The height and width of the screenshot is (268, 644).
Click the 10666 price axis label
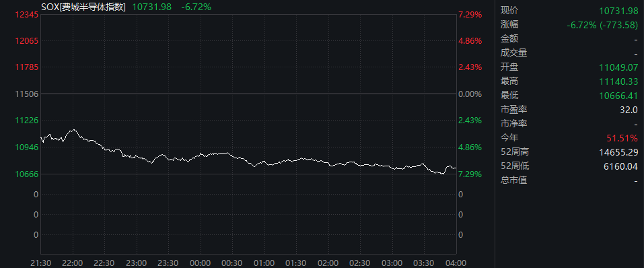(x=26, y=174)
